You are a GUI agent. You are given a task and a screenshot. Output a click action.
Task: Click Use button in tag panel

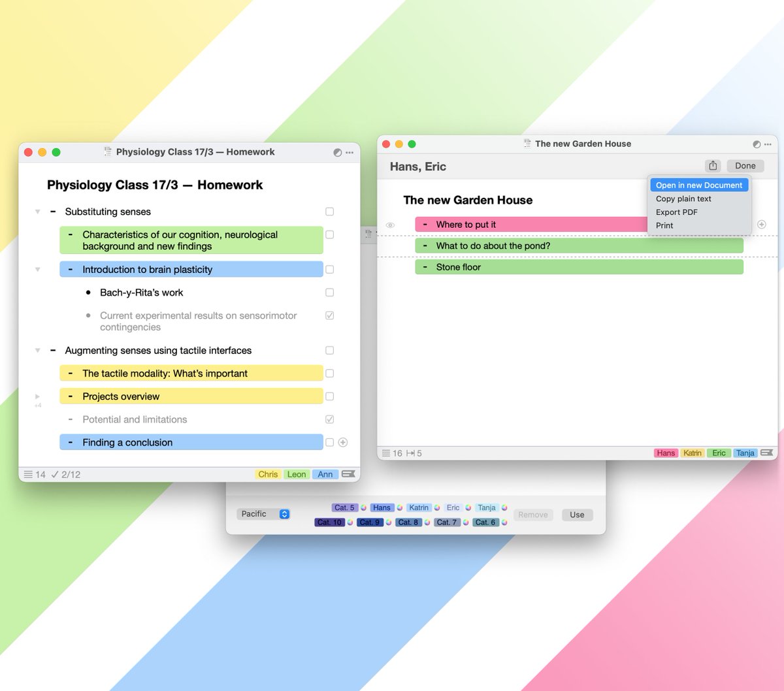[577, 515]
